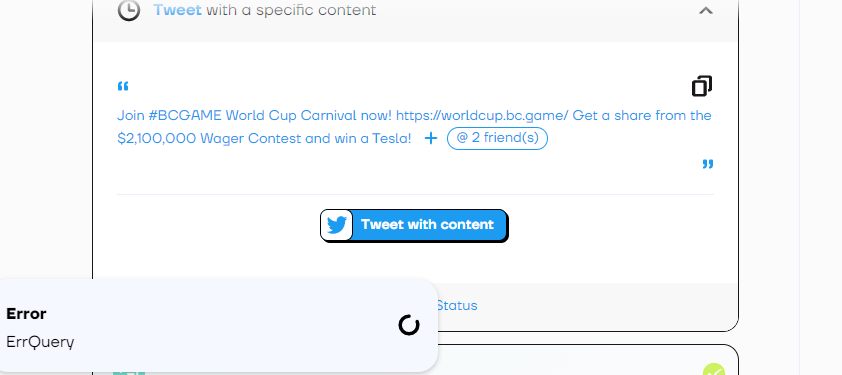Click the closing blue quote mark icon
Screen dimensions: 842x375
(708, 164)
